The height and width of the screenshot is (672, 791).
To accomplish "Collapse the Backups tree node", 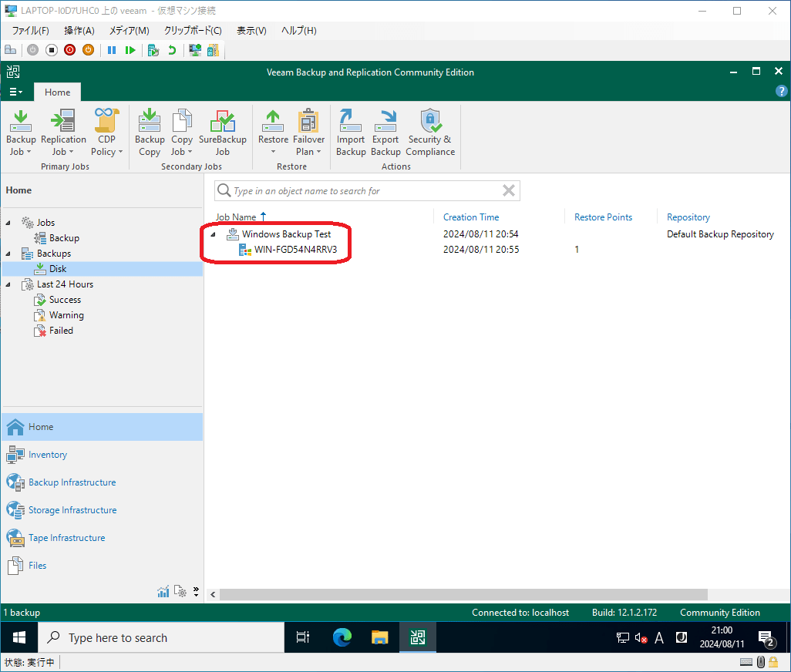I will point(8,254).
